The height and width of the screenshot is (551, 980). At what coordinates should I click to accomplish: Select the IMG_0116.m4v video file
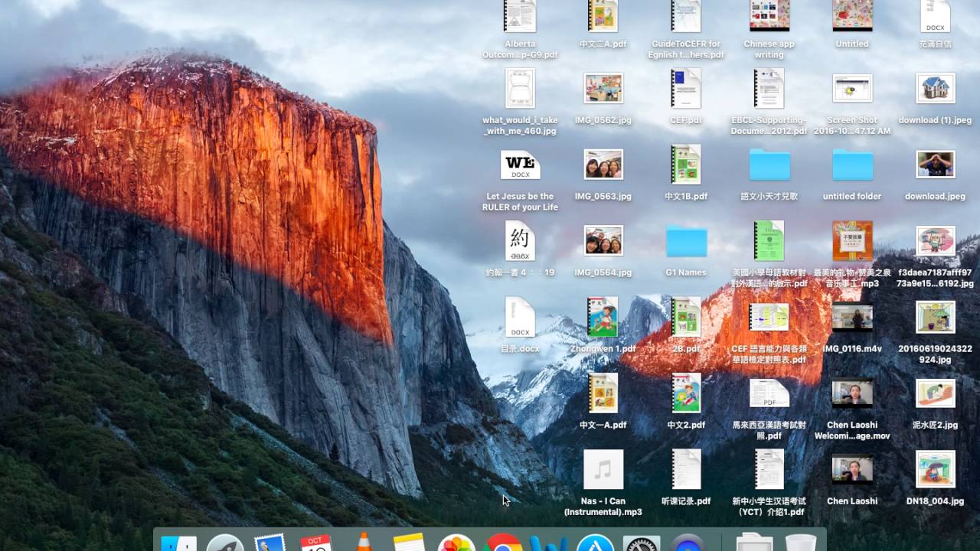[852, 317]
